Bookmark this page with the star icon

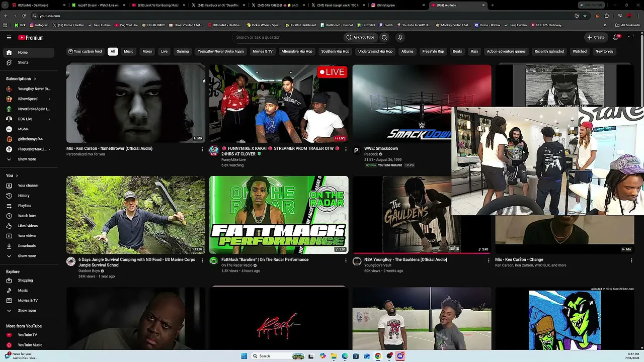[x=584, y=16]
